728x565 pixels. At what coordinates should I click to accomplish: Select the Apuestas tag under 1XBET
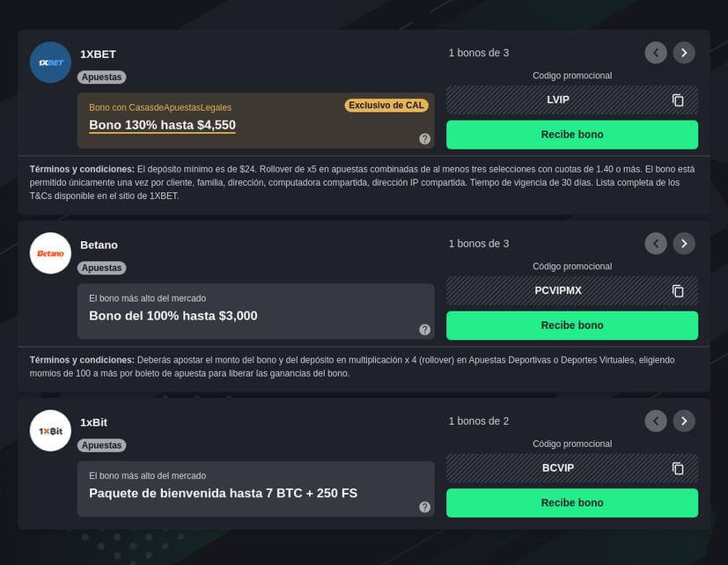[x=101, y=77]
